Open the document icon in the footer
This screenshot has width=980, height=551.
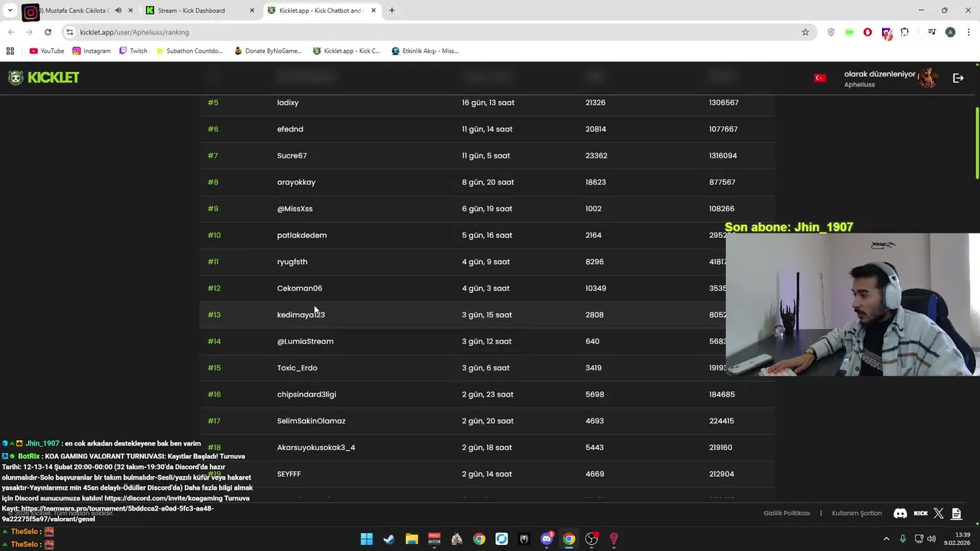coord(956,514)
